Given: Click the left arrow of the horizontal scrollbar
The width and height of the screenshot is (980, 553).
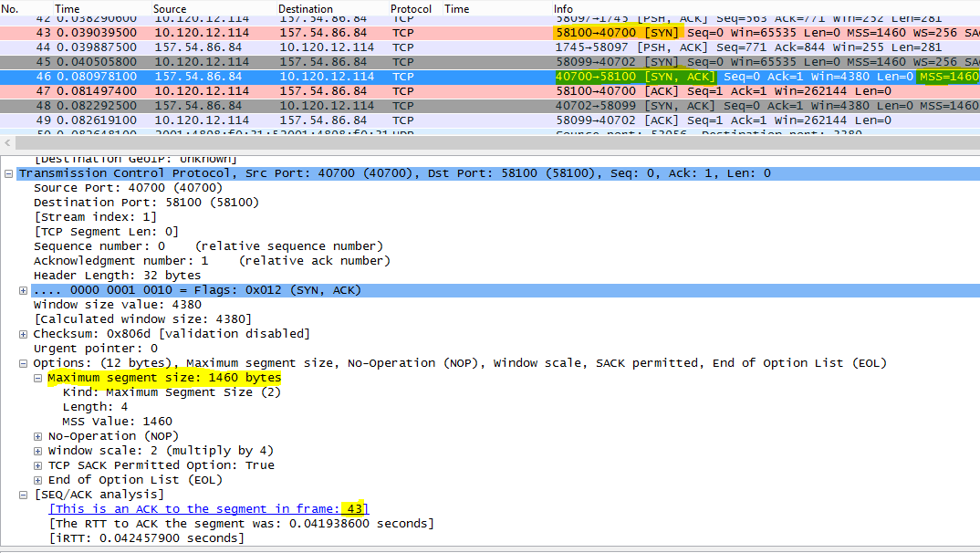Looking at the screenshot, I should 7,141.
